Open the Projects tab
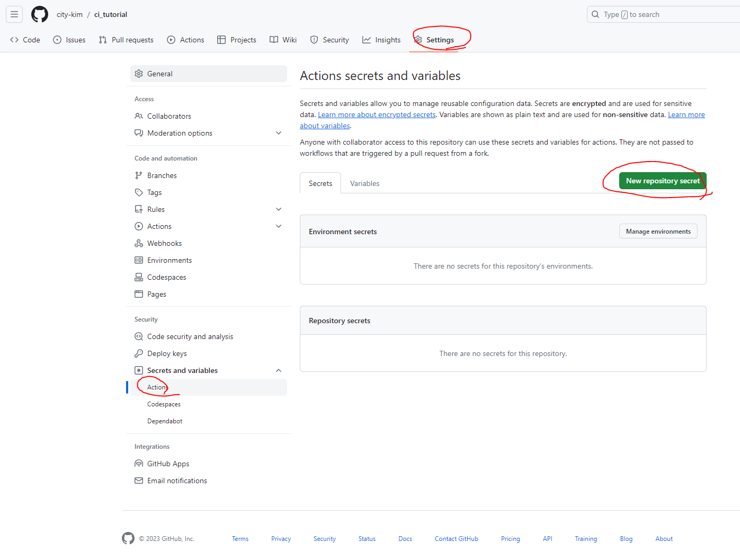 coord(237,40)
